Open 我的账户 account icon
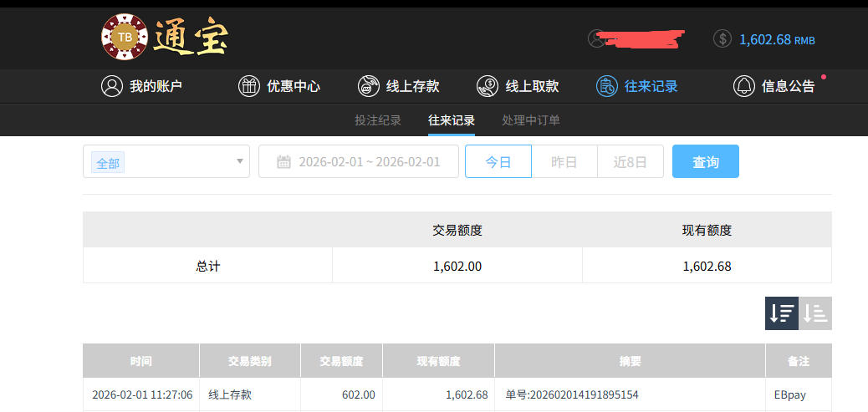 [112, 86]
